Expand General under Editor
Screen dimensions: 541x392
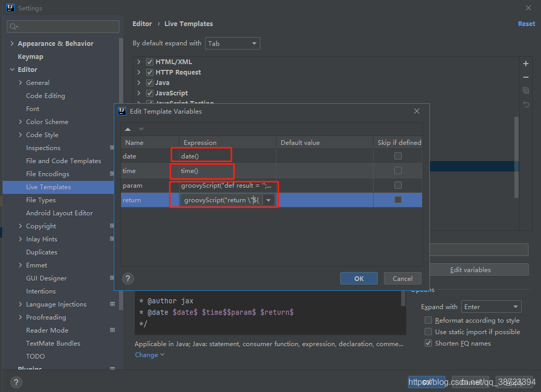point(20,83)
